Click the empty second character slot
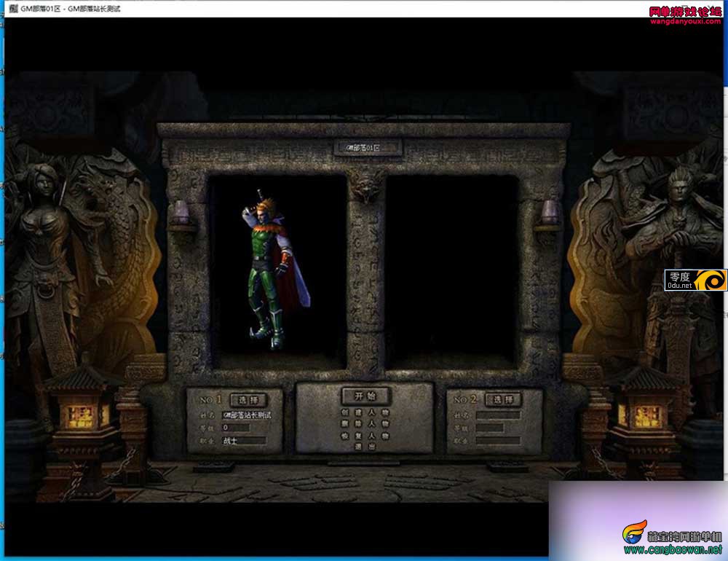728x561 pixels. pos(452,272)
